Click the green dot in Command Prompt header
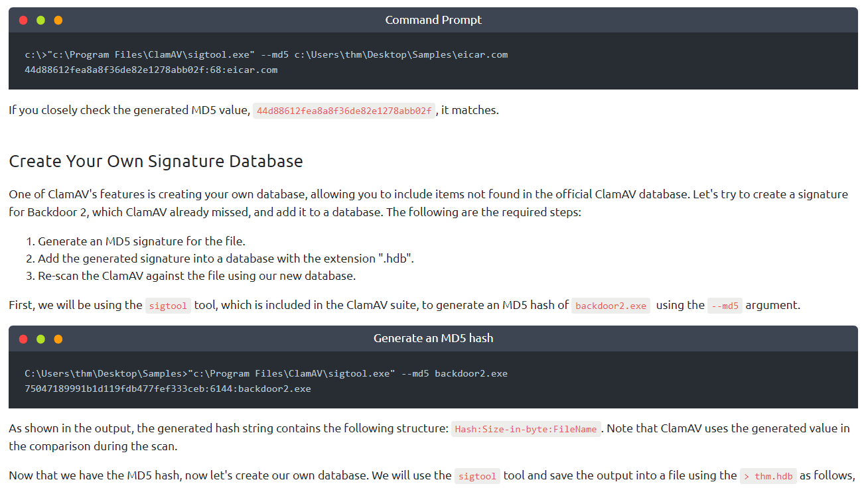The image size is (868, 488). pyautogui.click(x=40, y=21)
